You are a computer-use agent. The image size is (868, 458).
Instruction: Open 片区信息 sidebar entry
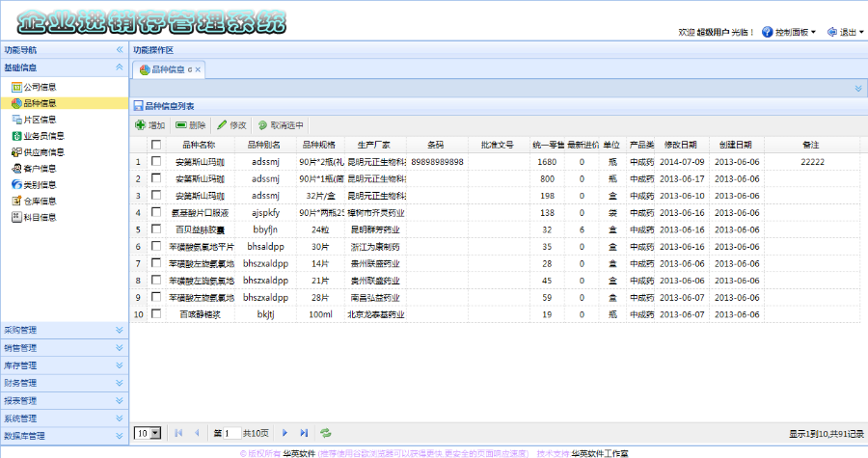[x=34, y=120]
